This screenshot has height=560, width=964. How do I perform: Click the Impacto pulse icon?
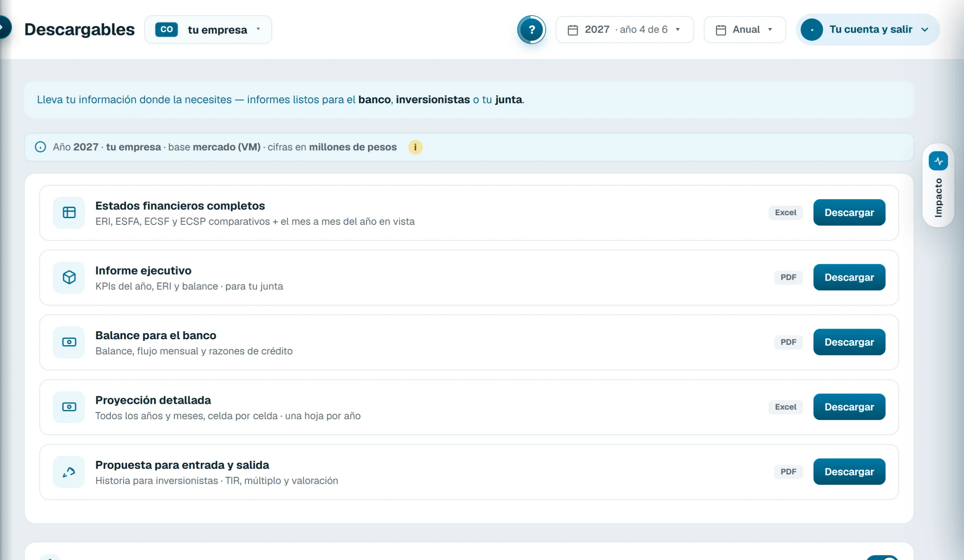[938, 161]
